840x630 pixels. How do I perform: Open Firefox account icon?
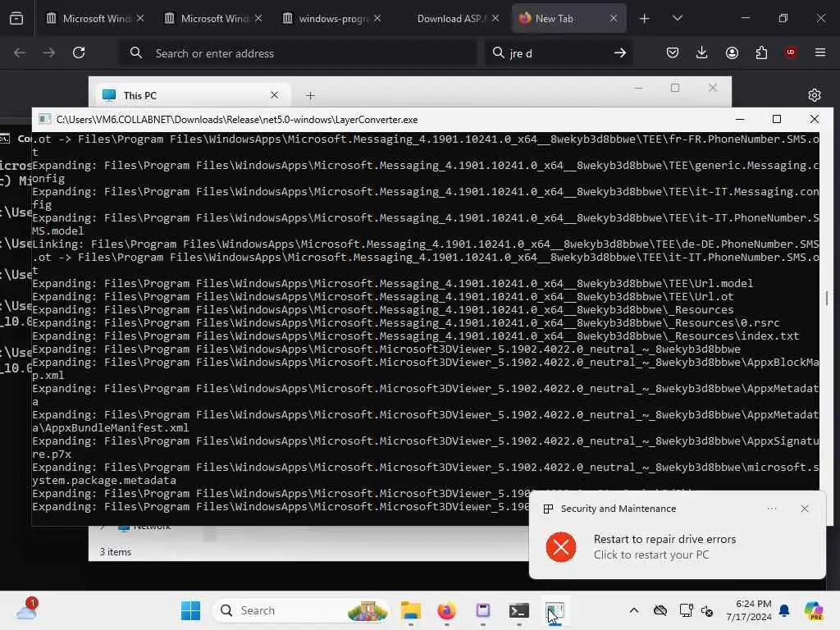(732, 53)
